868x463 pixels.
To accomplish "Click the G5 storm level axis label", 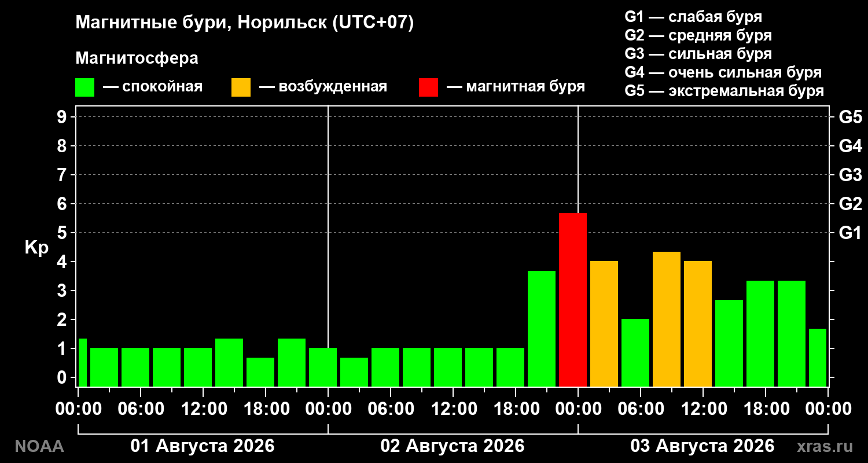I will (x=850, y=117).
